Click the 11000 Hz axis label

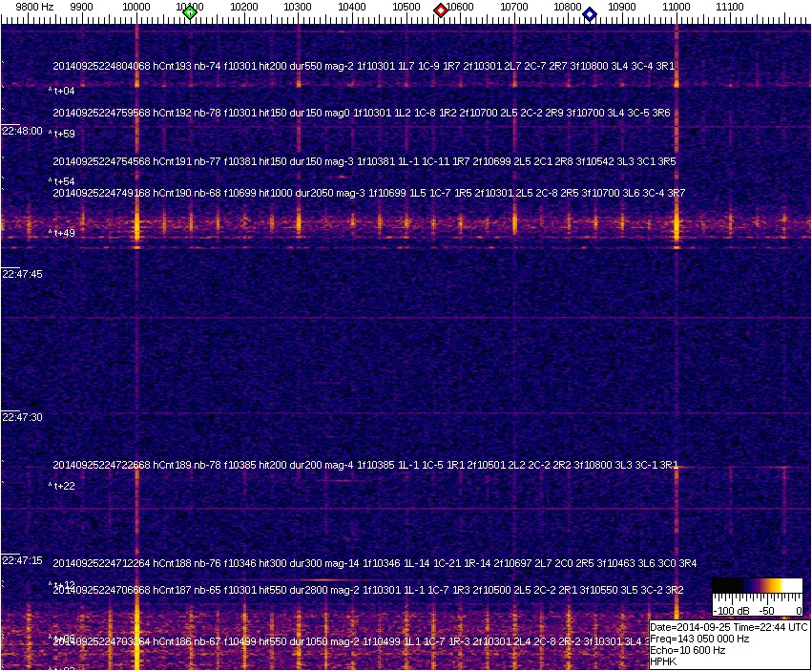pos(677,7)
